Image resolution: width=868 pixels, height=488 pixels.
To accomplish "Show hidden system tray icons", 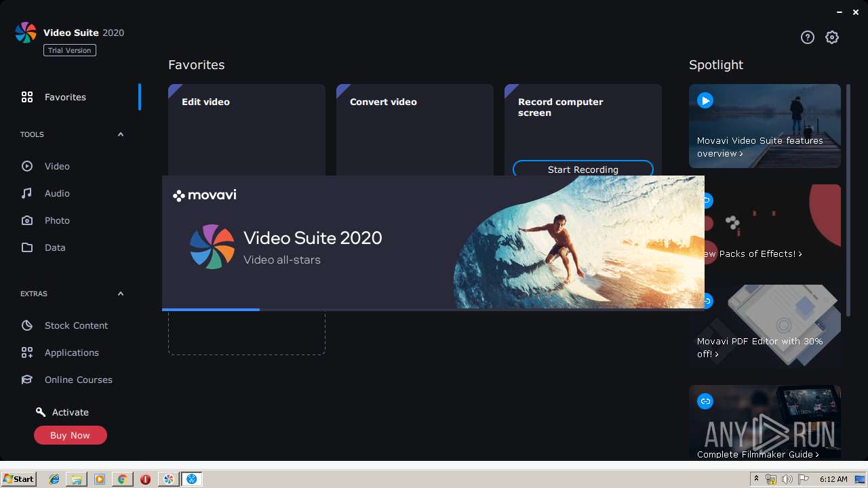I will pos(757,479).
